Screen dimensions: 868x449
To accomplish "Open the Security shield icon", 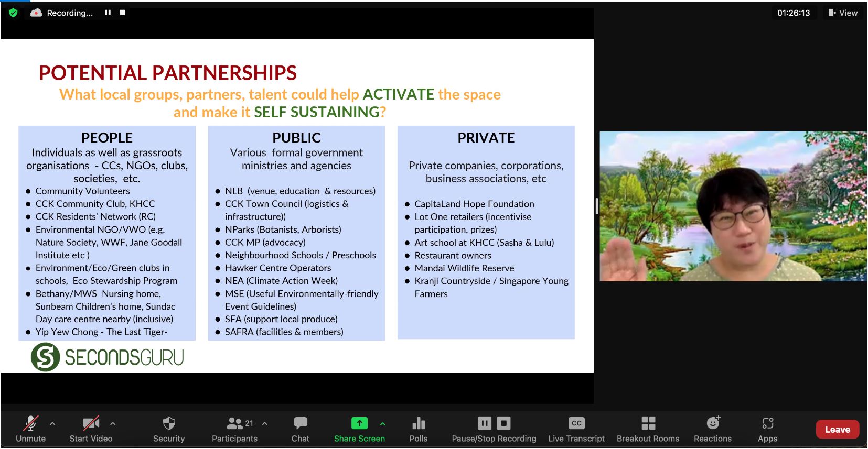I will 168,423.
